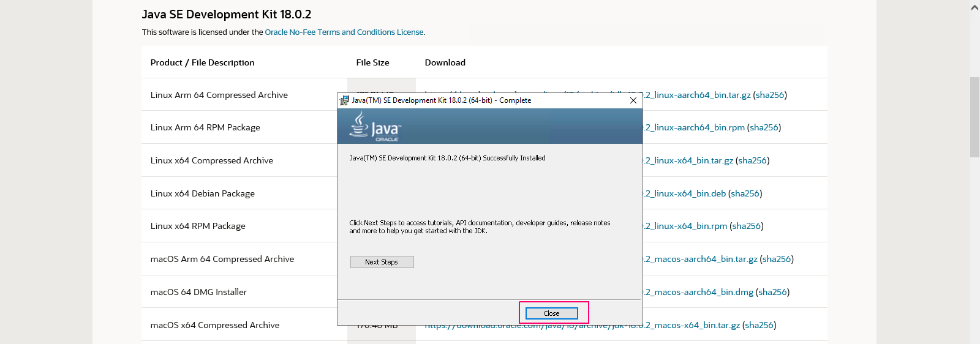Click the scrollbar up arrow

(974, 8)
